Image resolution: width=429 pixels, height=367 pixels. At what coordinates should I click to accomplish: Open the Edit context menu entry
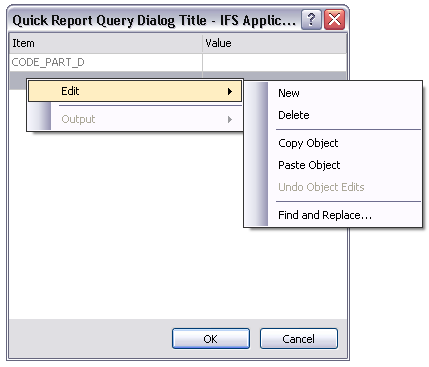(135, 91)
